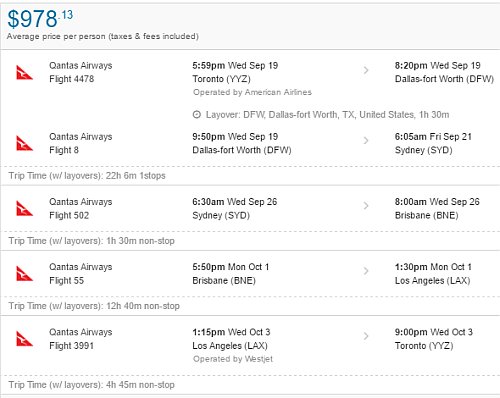500x398 pixels.
Task: Click the 5:50pm Mon Oct 1 Brisbane departure
Action: (x=231, y=274)
